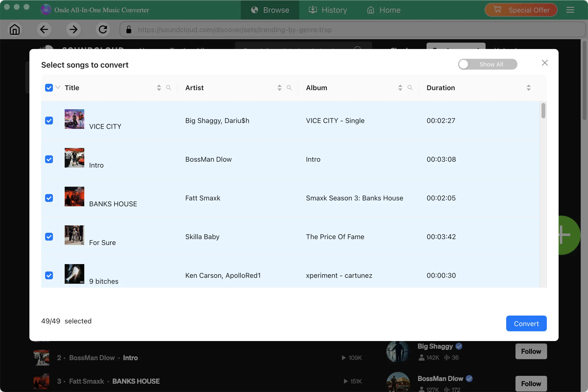Uncheck the BANKS HOUSE song checkbox

(49, 198)
